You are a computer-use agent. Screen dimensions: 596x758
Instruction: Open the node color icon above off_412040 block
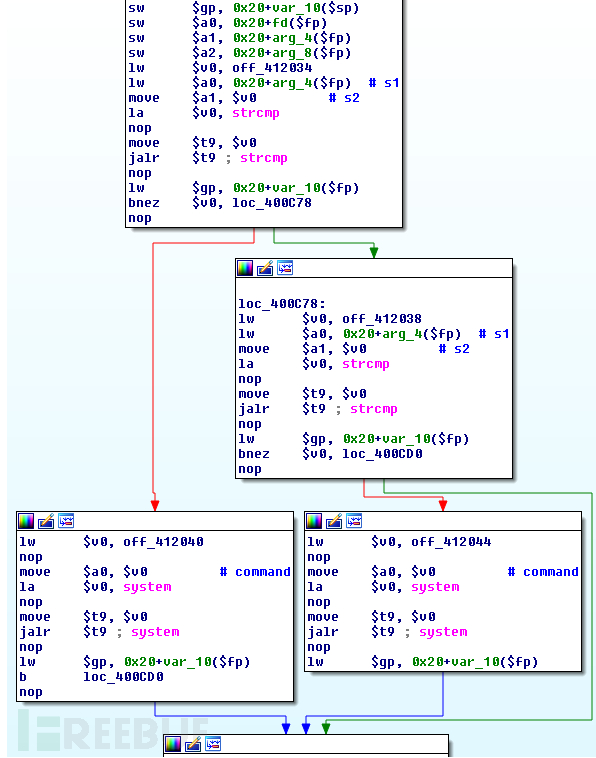[26, 521]
